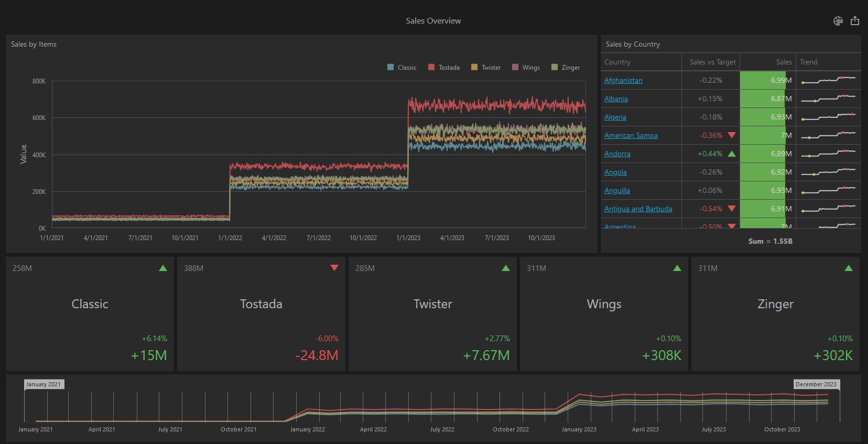Click the Trend column header
This screenshot has width=868, height=444.
click(808, 62)
